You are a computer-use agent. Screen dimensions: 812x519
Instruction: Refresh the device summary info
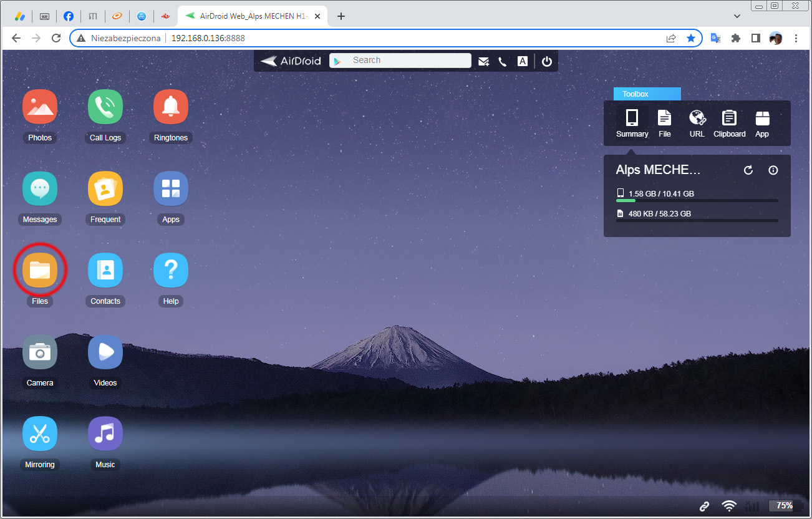(748, 170)
